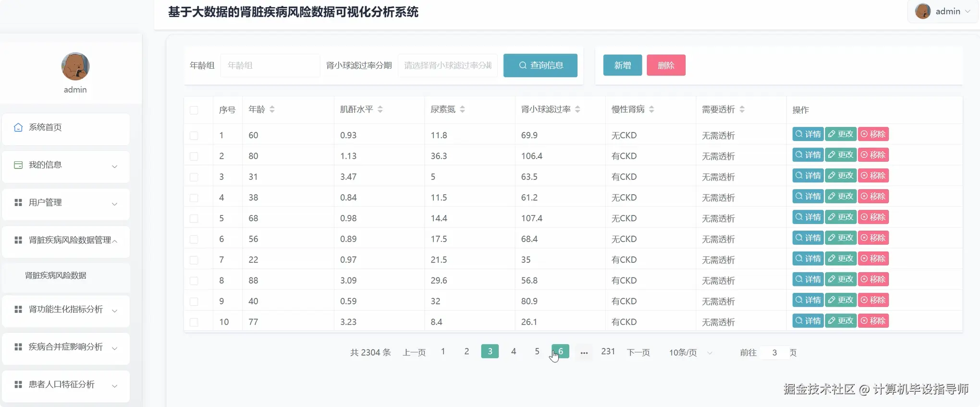Check the checkbox for row 8

point(194,281)
